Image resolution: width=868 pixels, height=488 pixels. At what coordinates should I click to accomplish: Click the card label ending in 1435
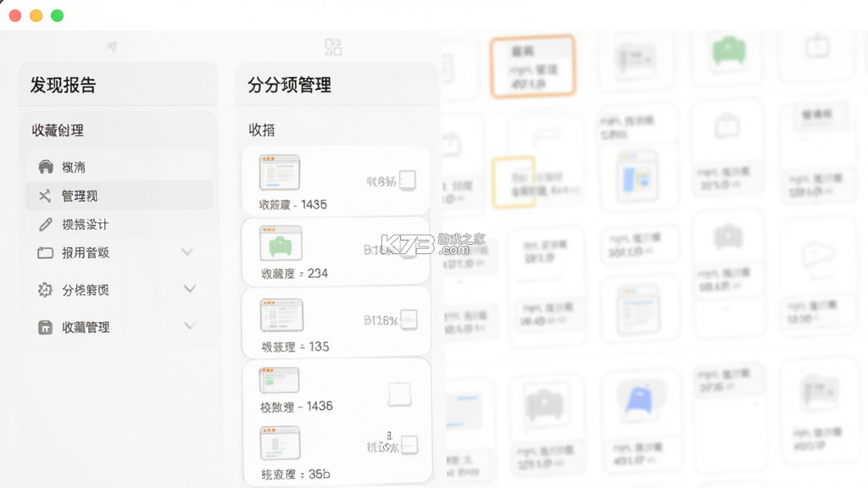[x=292, y=205]
